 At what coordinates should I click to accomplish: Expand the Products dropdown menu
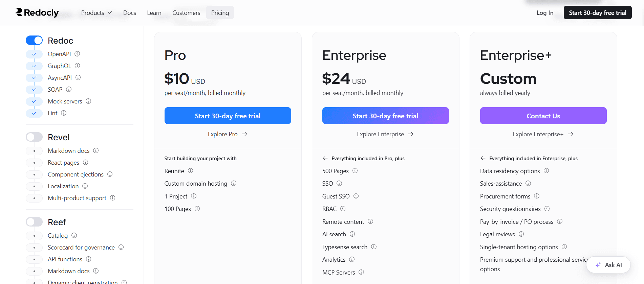[96, 13]
